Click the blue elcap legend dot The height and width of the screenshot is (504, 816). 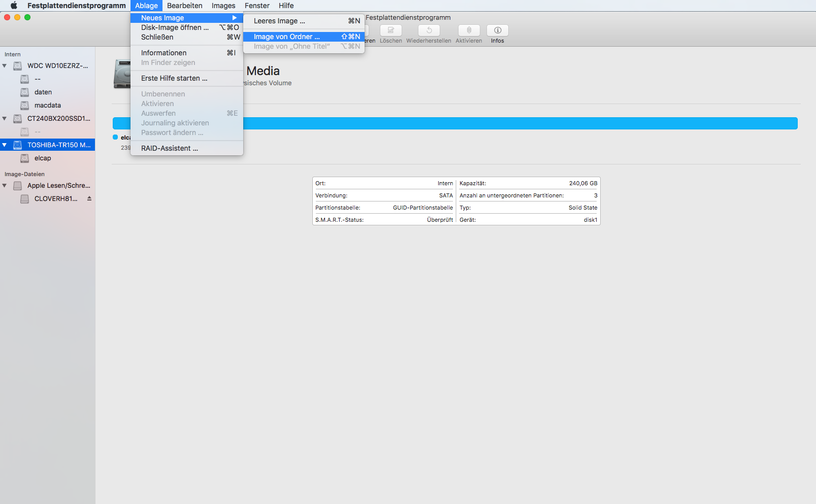(x=115, y=137)
